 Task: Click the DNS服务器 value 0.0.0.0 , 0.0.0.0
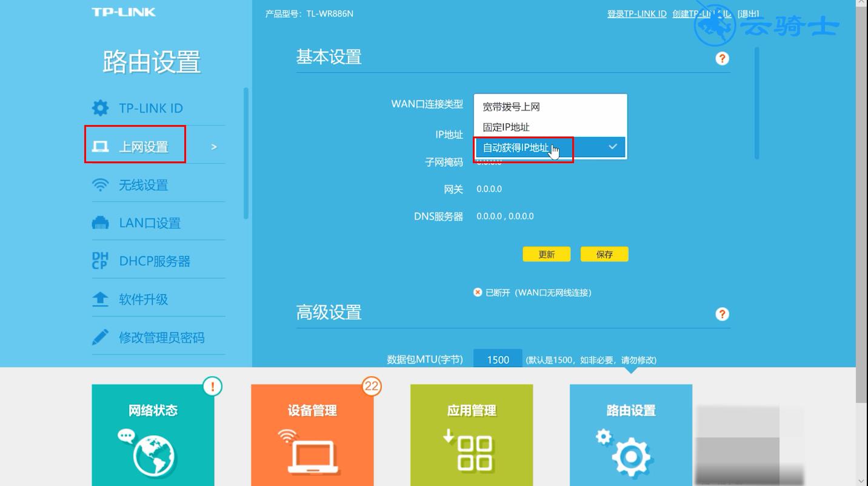click(505, 216)
